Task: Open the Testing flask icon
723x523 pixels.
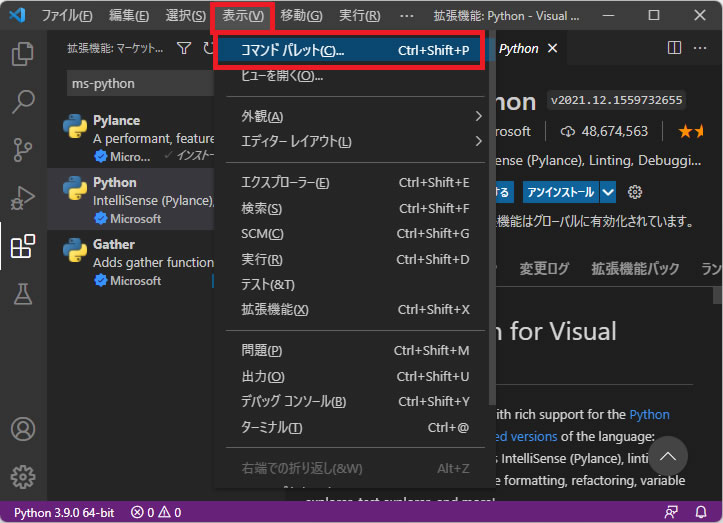Action: (x=22, y=294)
